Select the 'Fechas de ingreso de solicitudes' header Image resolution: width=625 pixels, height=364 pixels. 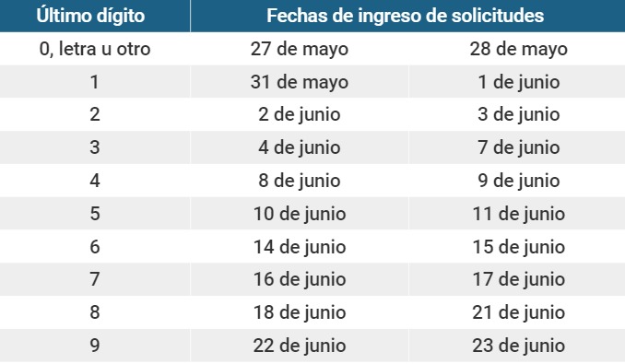(x=407, y=16)
